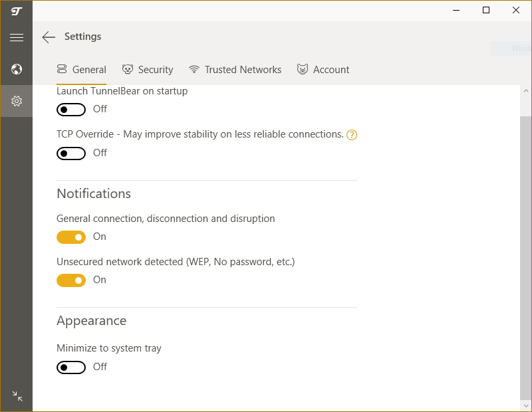Disable General connection notifications toggle

point(71,237)
